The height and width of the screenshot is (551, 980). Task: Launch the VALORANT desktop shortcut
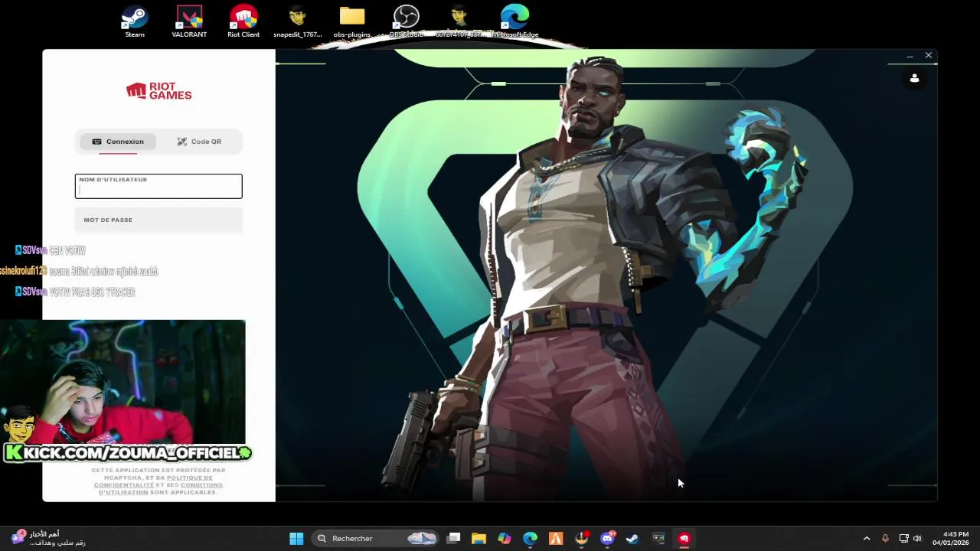pos(189,21)
